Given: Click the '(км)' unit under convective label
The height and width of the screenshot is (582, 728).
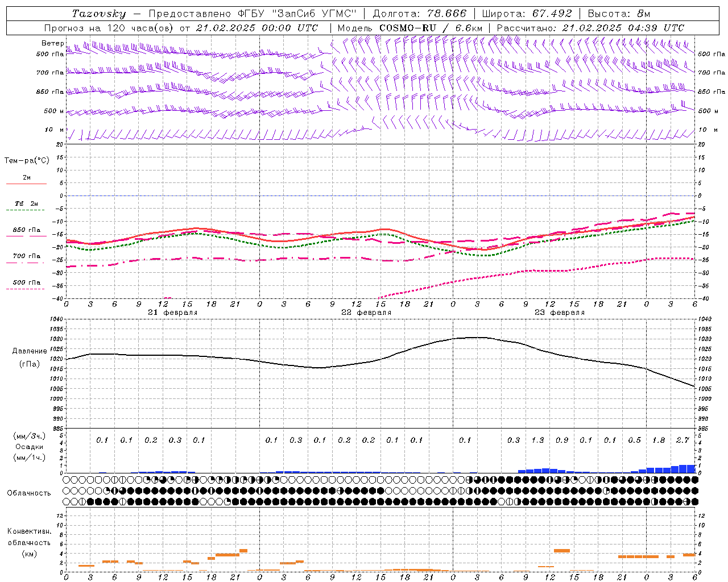Looking at the screenshot, I should (30, 553).
